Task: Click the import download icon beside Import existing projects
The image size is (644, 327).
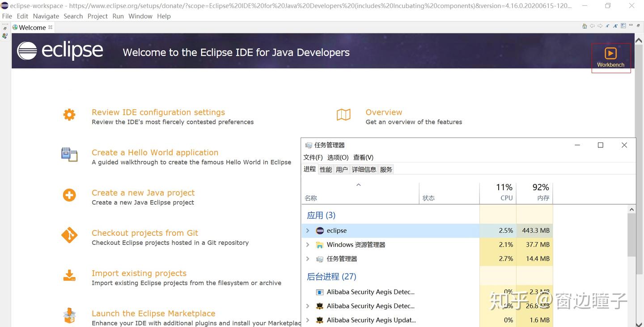Action: click(x=69, y=276)
